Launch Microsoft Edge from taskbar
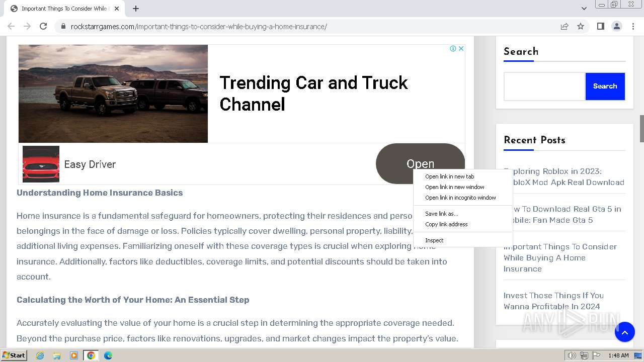This screenshot has width=644, height=362. 108,355
